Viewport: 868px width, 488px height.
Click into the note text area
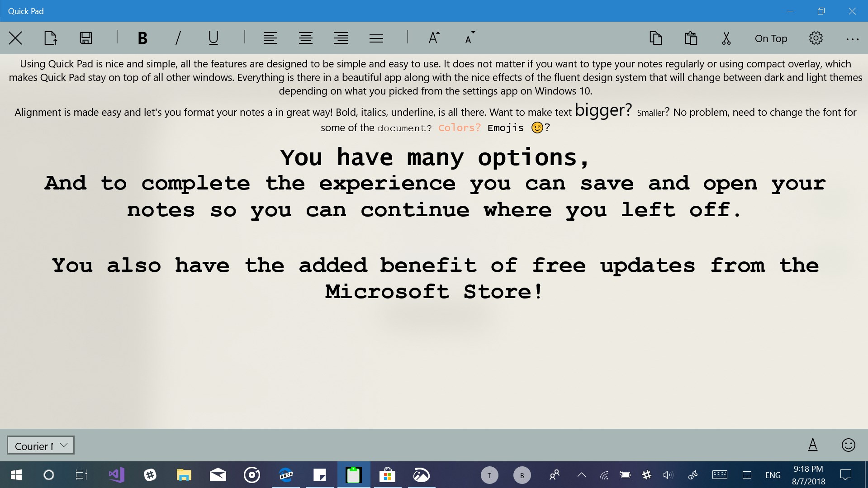(x=434, y=242)
